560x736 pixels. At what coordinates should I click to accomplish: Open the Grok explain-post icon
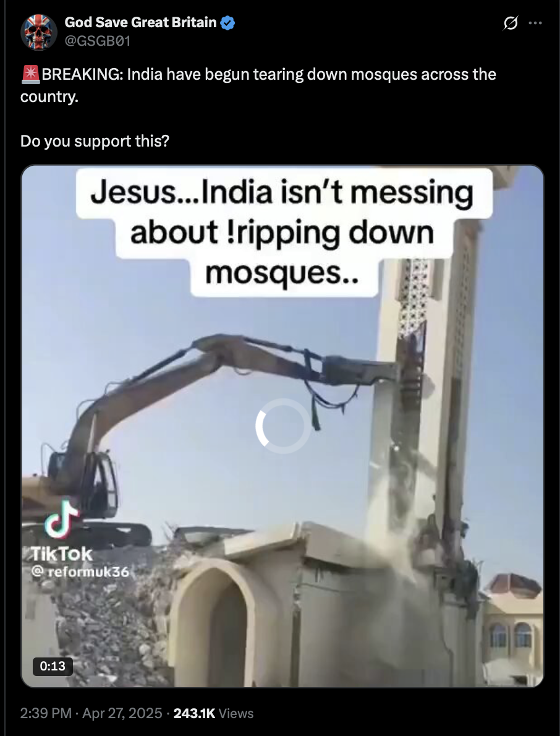click(x=511, y=22)
